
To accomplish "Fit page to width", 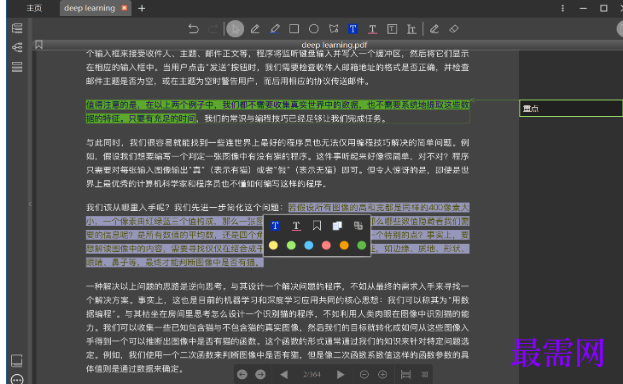I will (406, 374).
